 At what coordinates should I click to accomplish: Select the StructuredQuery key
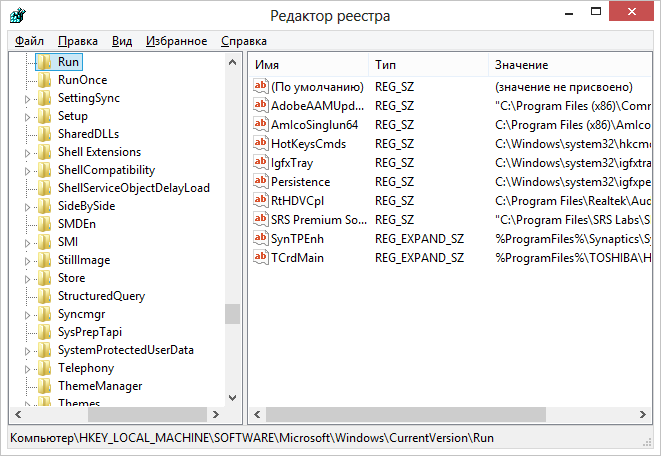101,296
